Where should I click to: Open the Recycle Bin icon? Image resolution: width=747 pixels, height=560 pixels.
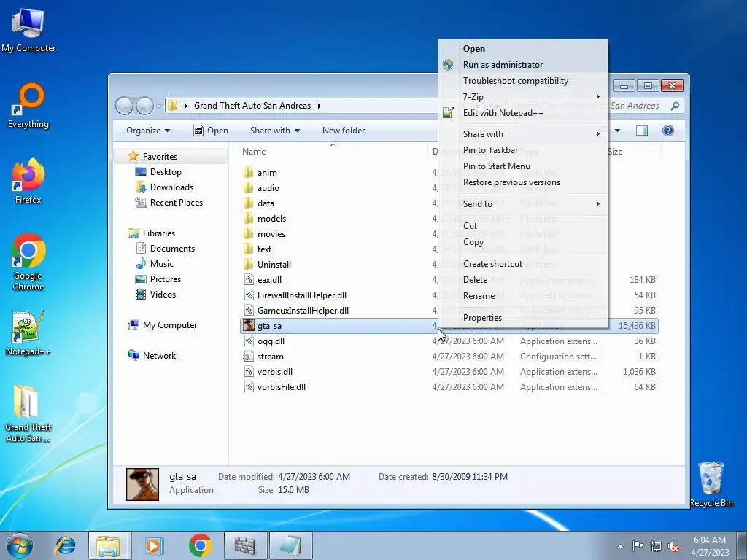pyautogui.click(x=711, y=484)
